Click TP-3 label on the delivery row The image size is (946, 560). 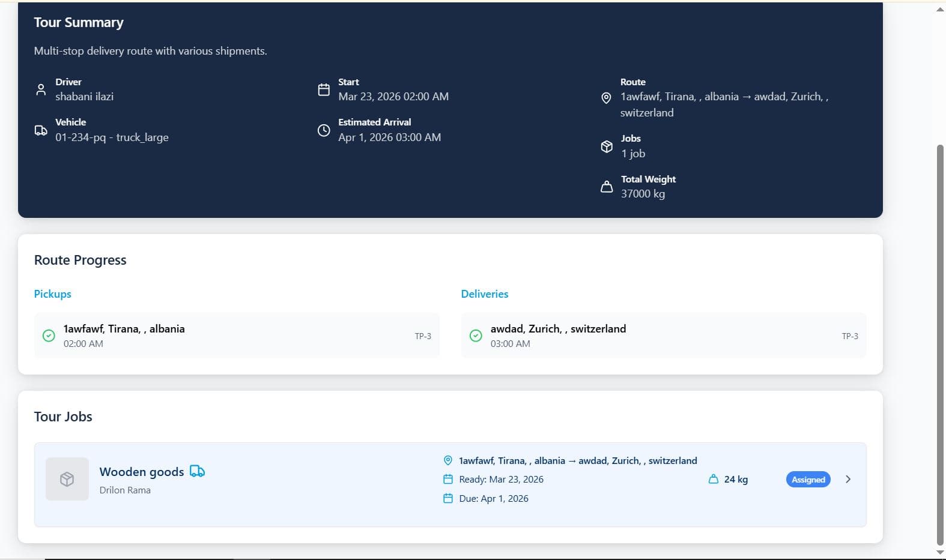click(850, 336)
